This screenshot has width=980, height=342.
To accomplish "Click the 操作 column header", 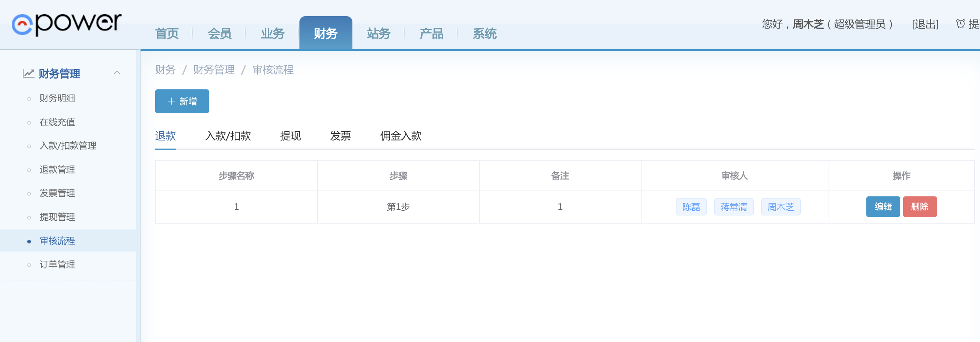I will [x=901, y=176].
